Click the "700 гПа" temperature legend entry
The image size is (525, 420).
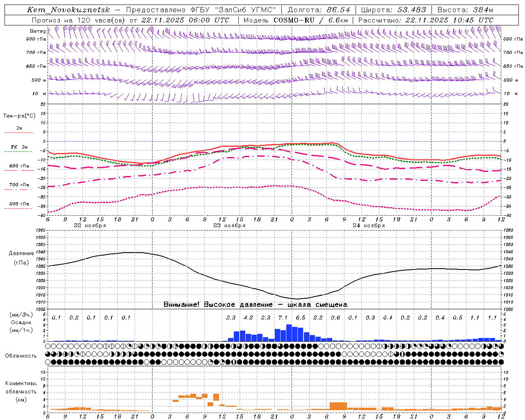pos(19,185)
